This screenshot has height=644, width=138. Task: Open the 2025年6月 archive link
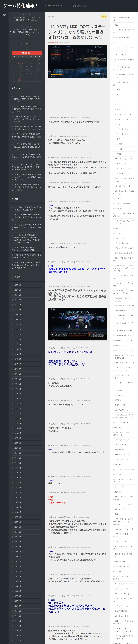click(17, 330)
